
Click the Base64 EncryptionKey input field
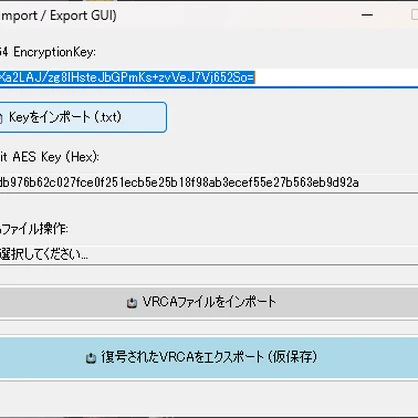pos(209,78)
